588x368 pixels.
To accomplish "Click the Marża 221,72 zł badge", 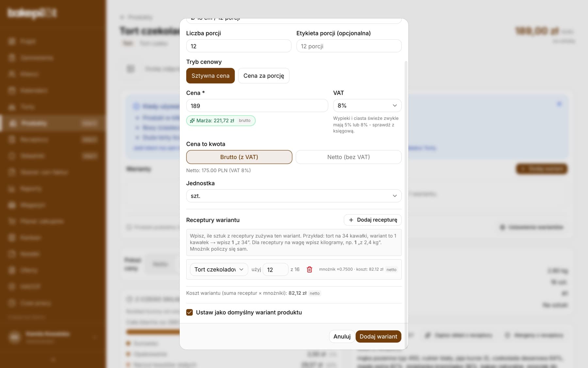I will tap(221, 121).
